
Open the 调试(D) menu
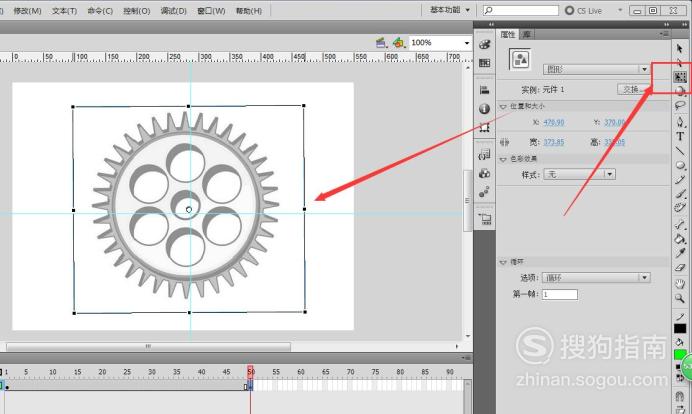173,11
